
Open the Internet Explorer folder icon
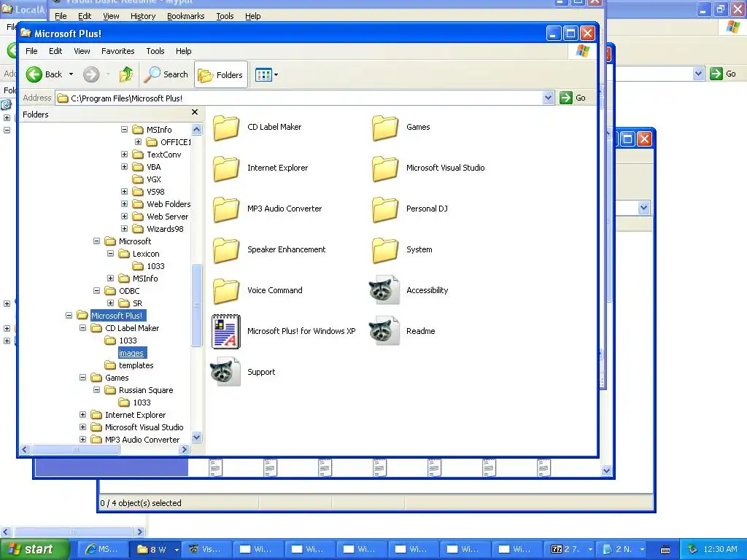(x=226, y=168)
